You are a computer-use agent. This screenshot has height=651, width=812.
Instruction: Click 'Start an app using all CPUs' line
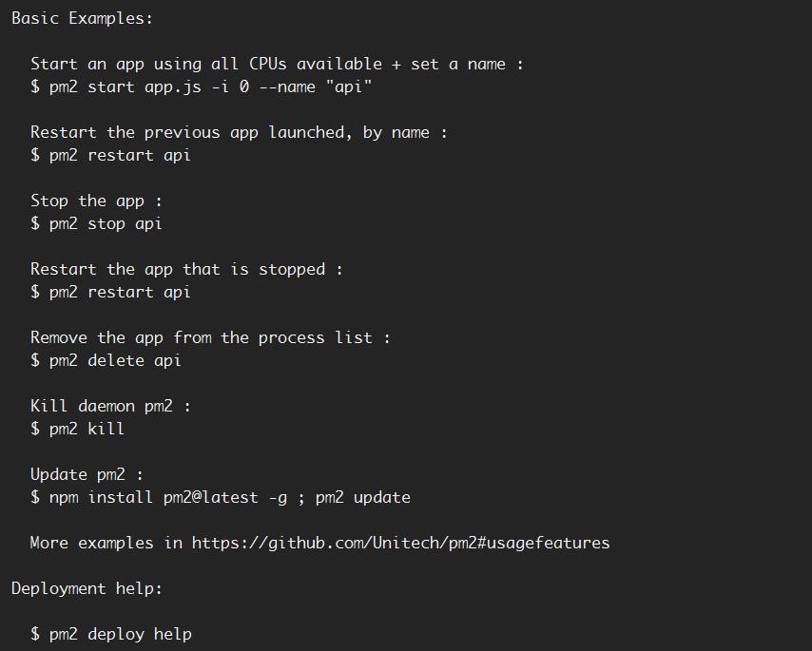pyautogui.click(x=277, y=64)
